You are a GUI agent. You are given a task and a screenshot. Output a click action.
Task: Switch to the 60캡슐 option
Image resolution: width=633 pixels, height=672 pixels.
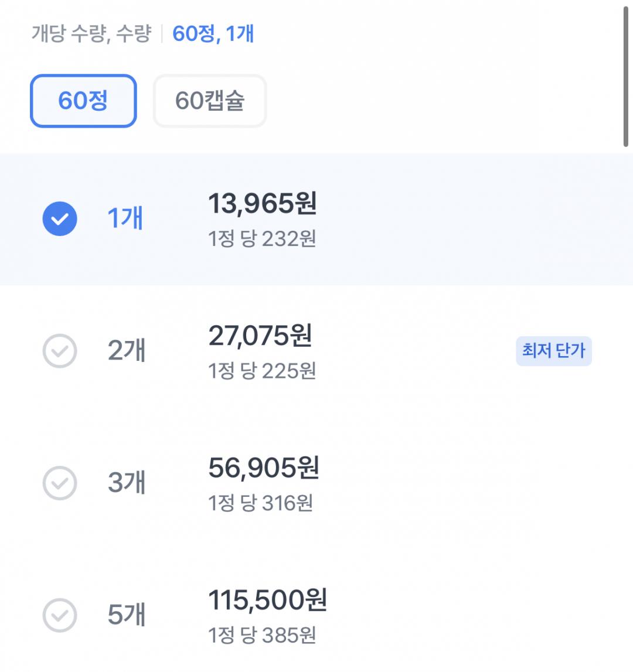tap(210, 101)
